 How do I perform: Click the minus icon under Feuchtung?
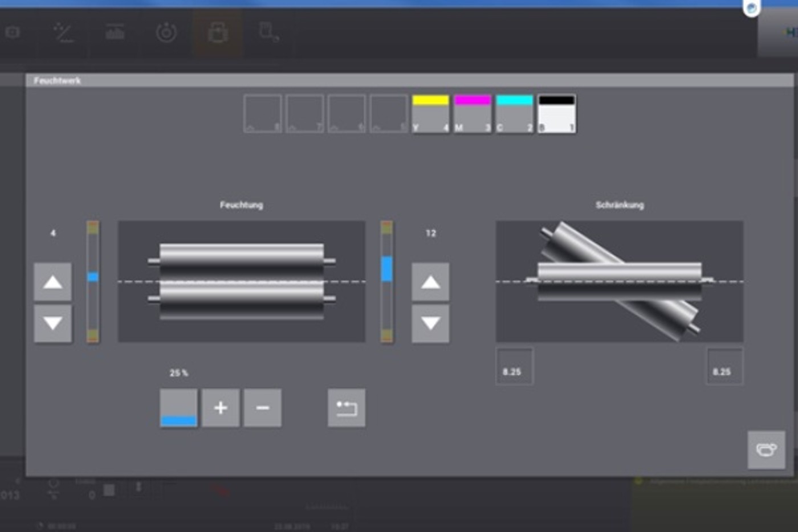262,408
